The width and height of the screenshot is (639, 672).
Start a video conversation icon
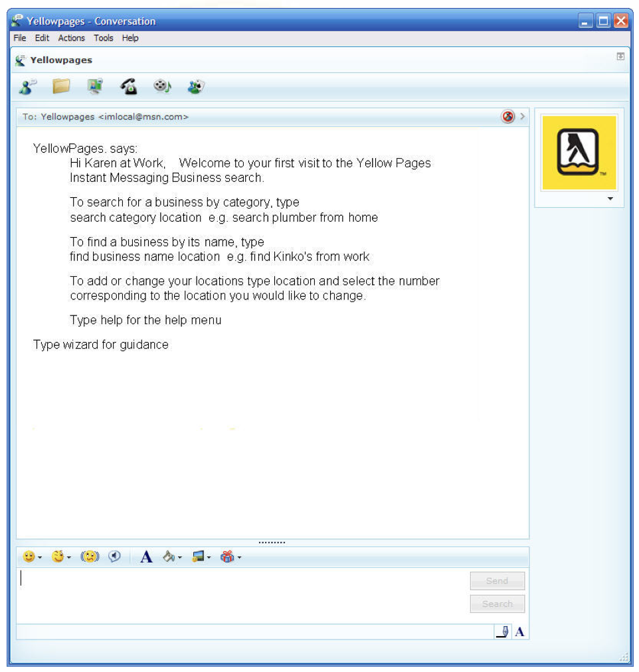coord(95,86)
